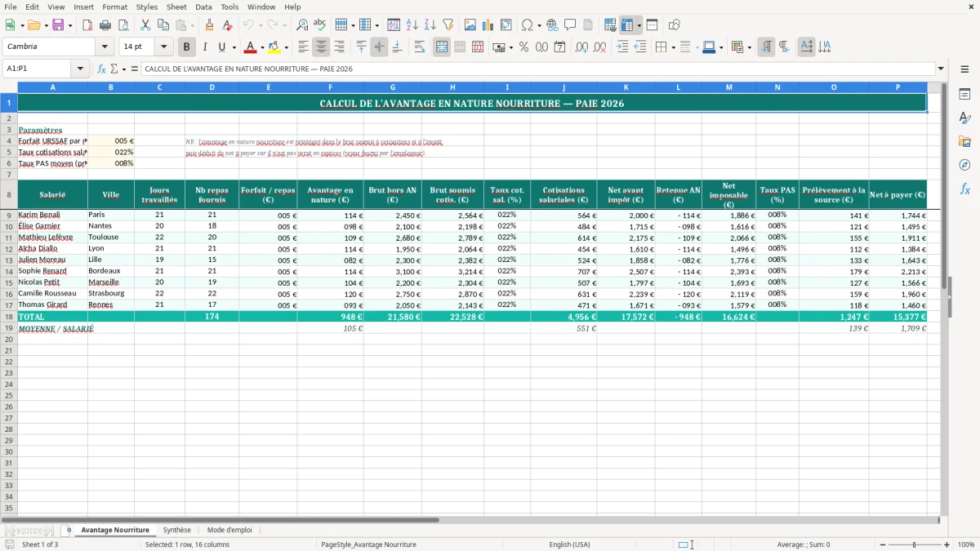Open font color dropdown arrow
The height and width of the screenshot is (551, 980).
(262, 47)
